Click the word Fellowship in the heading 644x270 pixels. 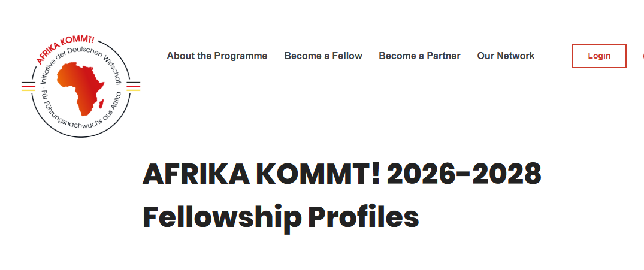click(222, 217)
